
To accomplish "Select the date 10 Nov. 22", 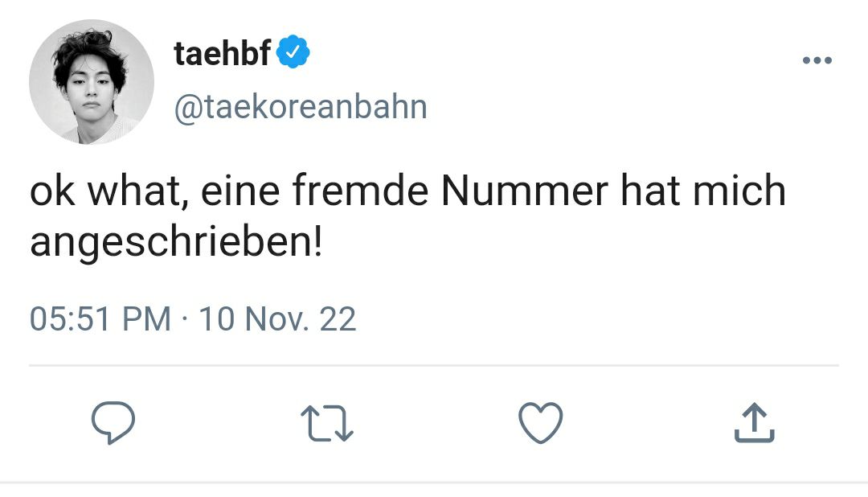I will pos(277,319).
